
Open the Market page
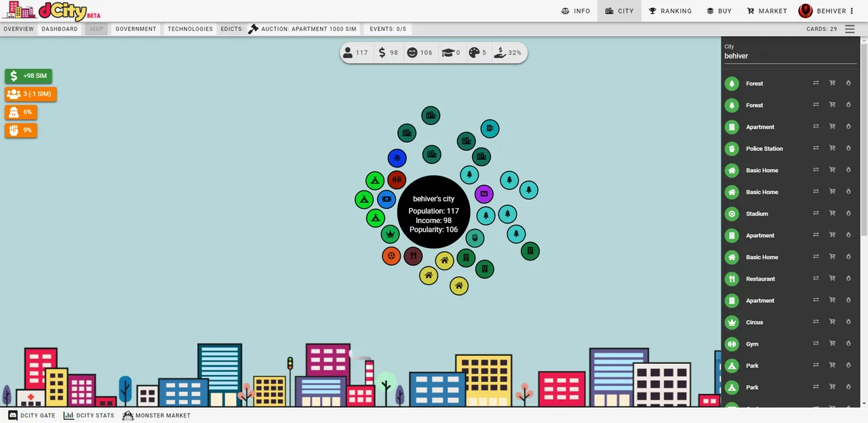[766, 11]
